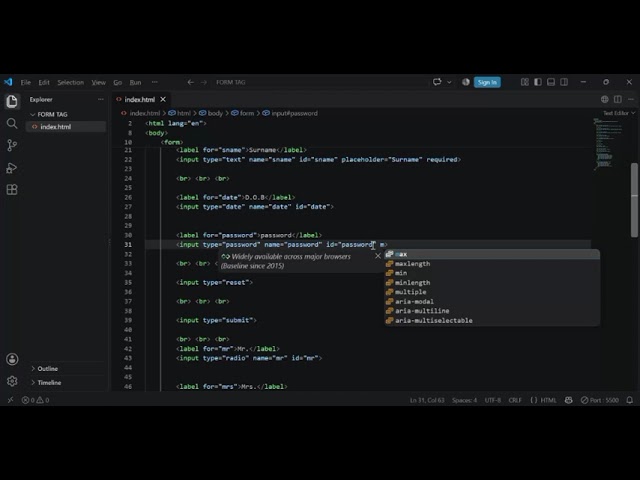This screenshot has width=640, height=480.
Task: Click the UTF-8 encoding indicator
Action: point(493,400)
